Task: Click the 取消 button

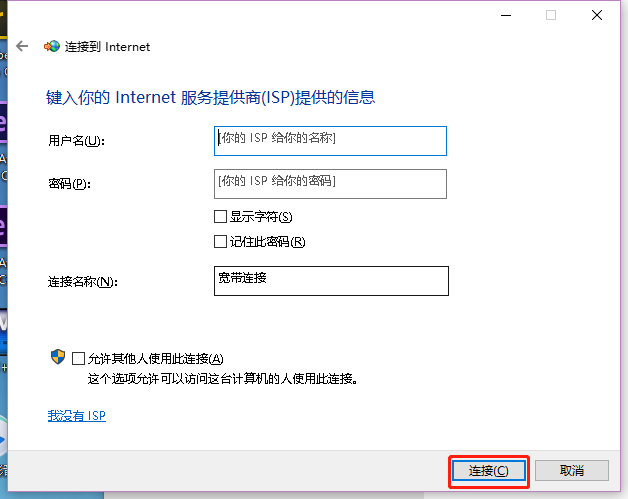Action: click(572, 471)
